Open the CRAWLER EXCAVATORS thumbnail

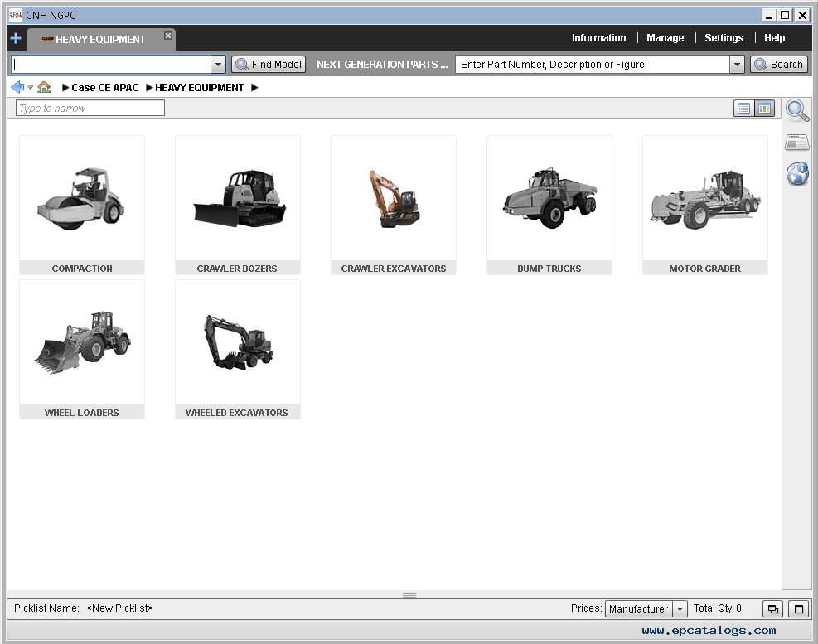[x=394, y=198]
